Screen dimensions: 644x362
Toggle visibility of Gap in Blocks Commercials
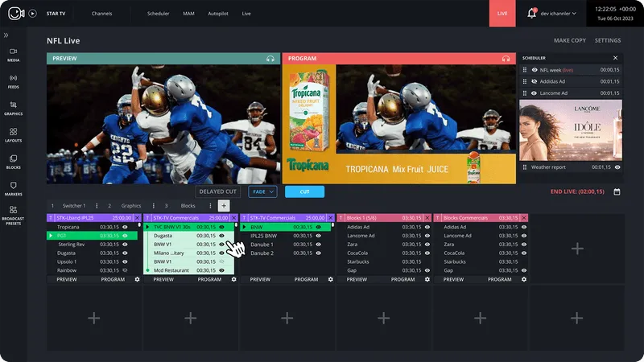524,270
